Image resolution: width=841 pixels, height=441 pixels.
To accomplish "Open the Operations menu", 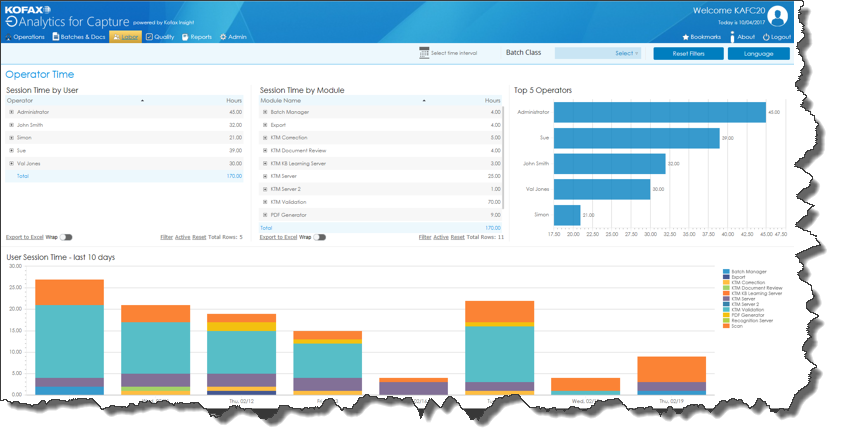I will pyautogui.click(x=29, y=37).
